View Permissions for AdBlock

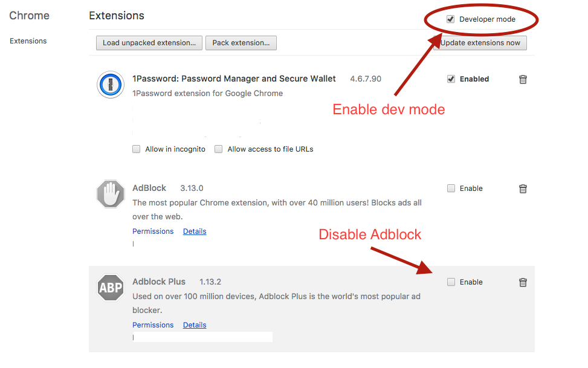pyautogui.click(x=153, y=231)
